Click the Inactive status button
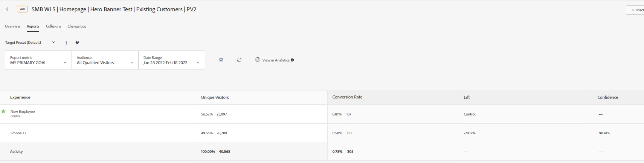644x163 pixels. (x=637, y=10)
